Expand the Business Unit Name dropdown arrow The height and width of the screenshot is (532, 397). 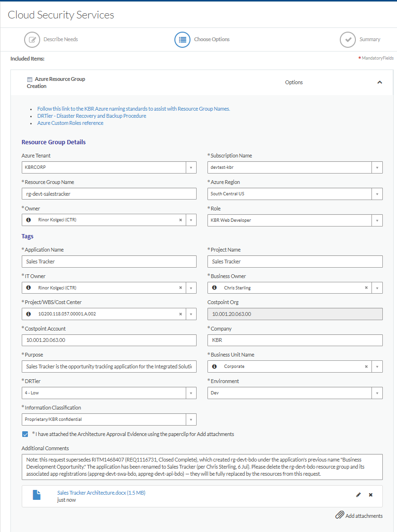tap(377, 366)
